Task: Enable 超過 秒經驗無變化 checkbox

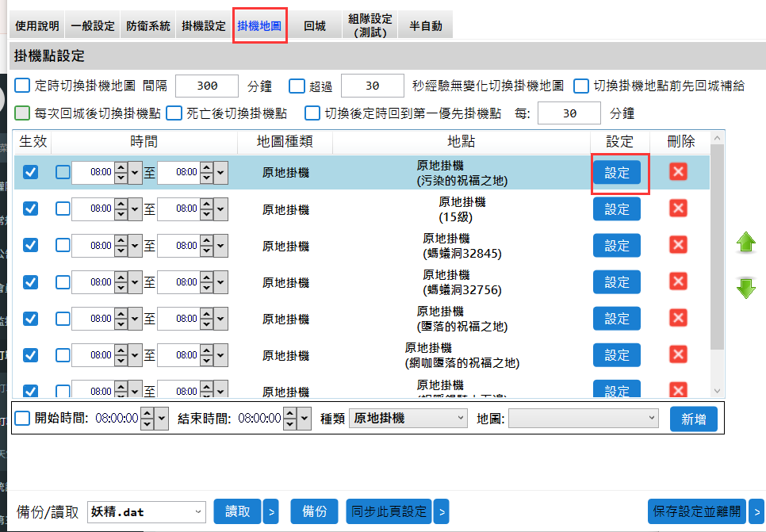Action: point(297,86)
